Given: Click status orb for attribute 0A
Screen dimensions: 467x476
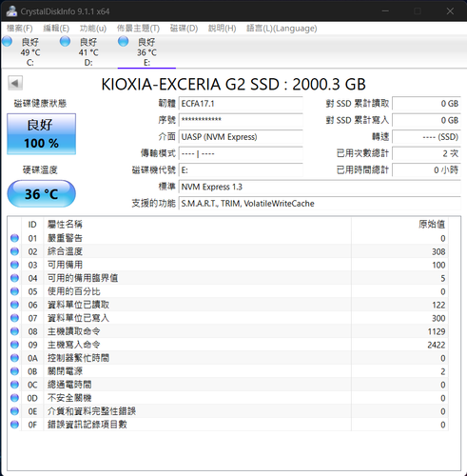Looking at the screenshot, I should (14, 358).
